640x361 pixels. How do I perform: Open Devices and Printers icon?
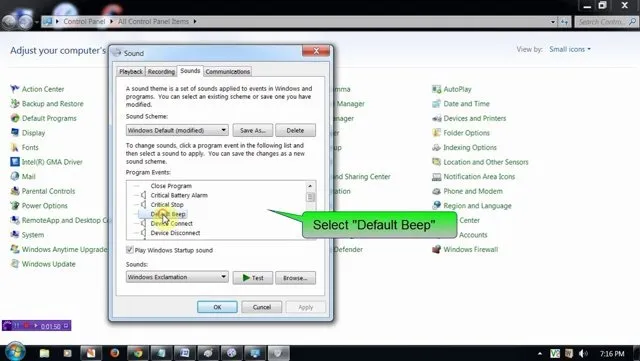coord(437,118)
